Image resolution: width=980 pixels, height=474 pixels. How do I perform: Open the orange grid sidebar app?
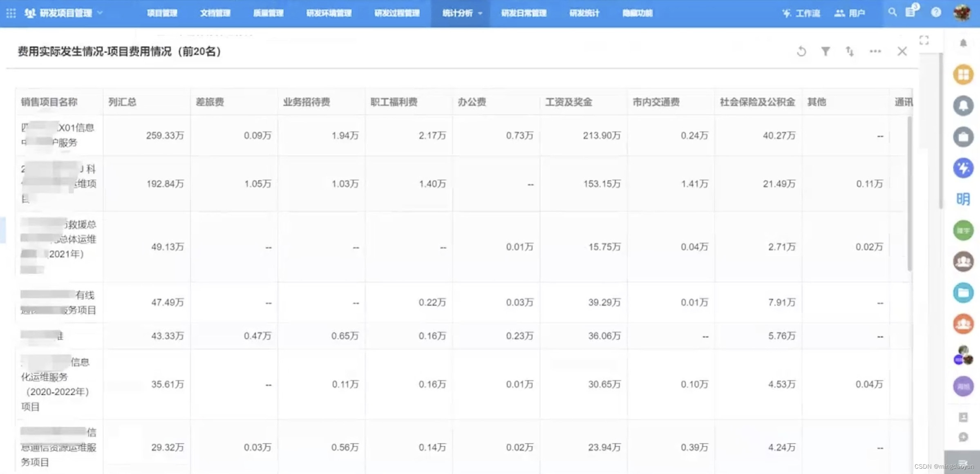point(963,75)
